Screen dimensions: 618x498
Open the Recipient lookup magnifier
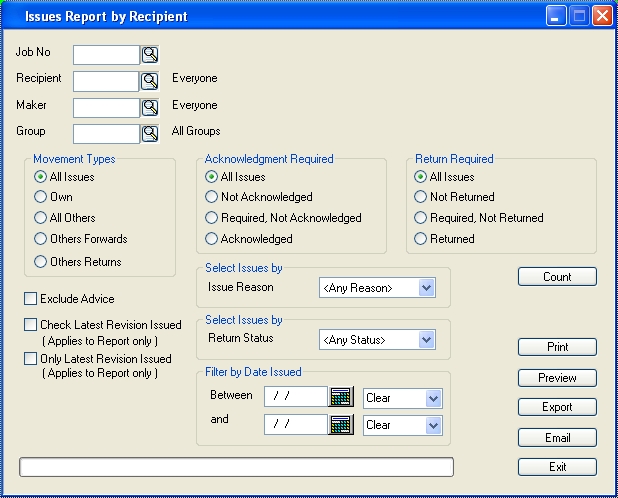coord(150,81)
